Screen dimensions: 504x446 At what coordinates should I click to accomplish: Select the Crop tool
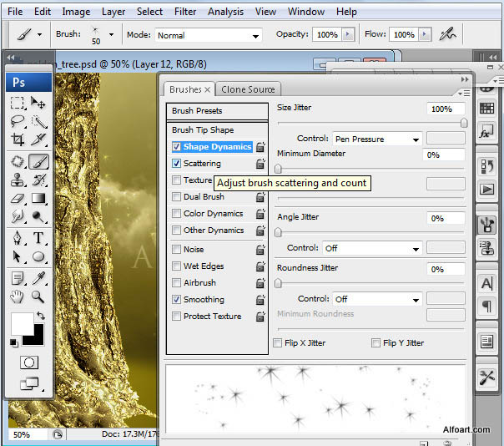[x=18, y=141]
